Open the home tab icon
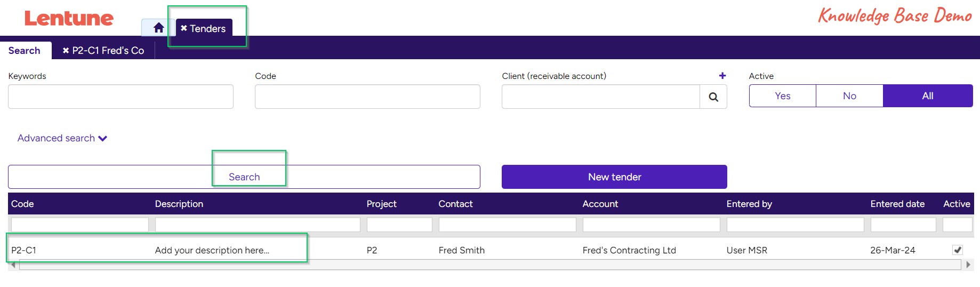Image resolution: width=980 pixels, height=287 pixels. 158,28
